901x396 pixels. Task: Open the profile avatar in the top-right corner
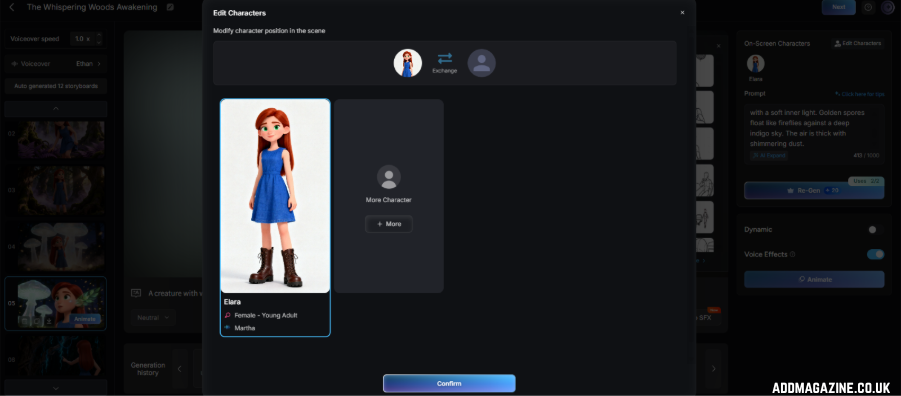[x=888, y=7]
